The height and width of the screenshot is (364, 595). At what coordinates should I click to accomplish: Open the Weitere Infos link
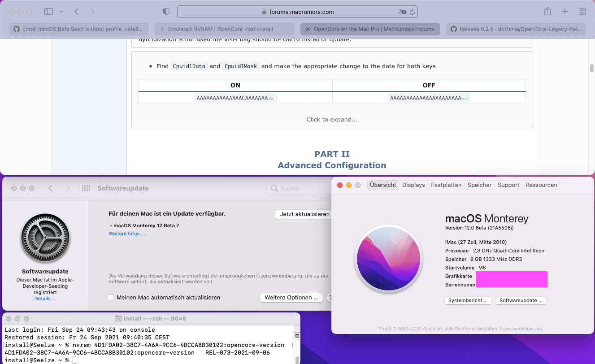pyautogui.click(x=127, y=234)
